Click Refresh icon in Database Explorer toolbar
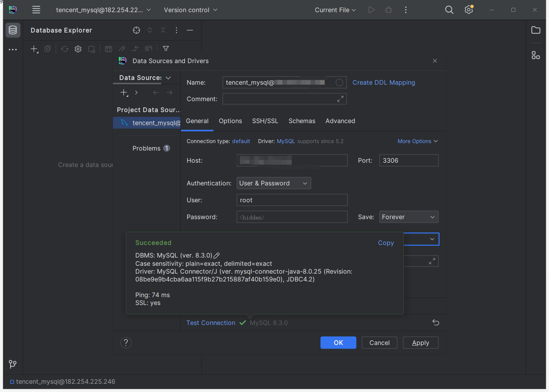The height and width of the screenshot is (392, 549). tap(65, 49)
